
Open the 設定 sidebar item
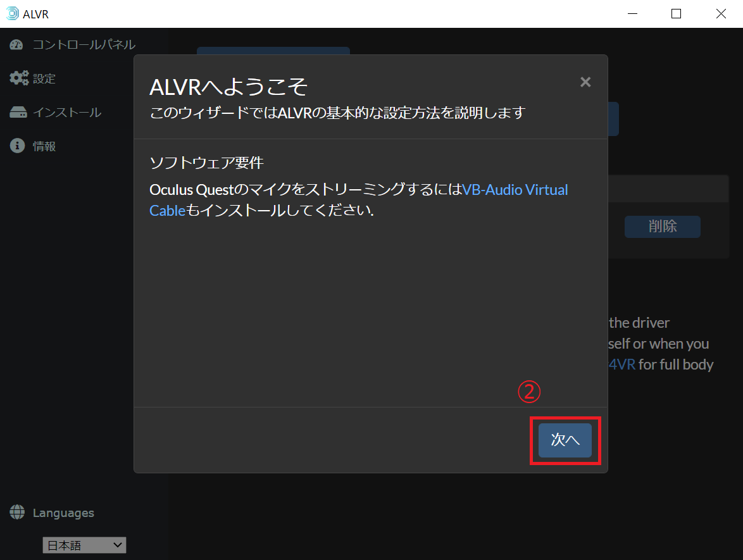44,78
